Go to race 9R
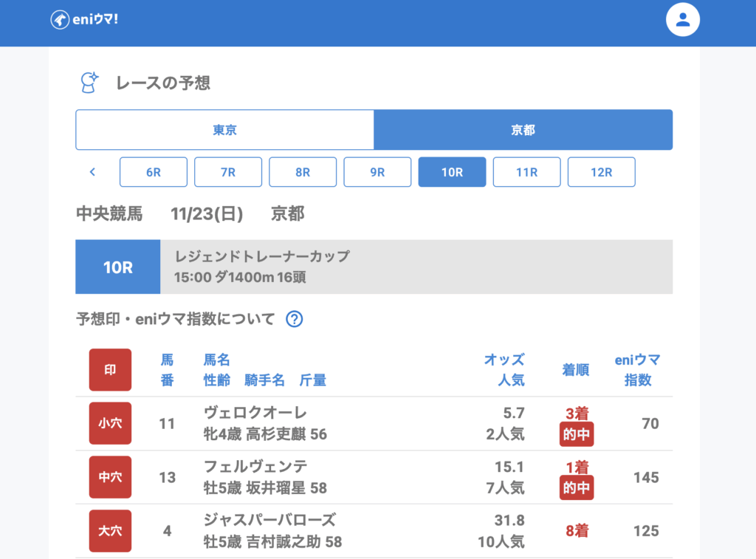 (x=377, y=172)
